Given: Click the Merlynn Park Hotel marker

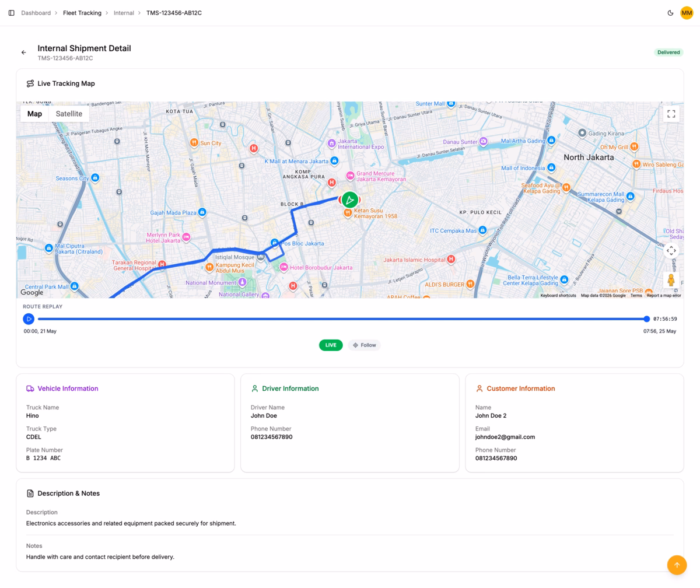Looking at the screenshot, I should coord(186,237).
